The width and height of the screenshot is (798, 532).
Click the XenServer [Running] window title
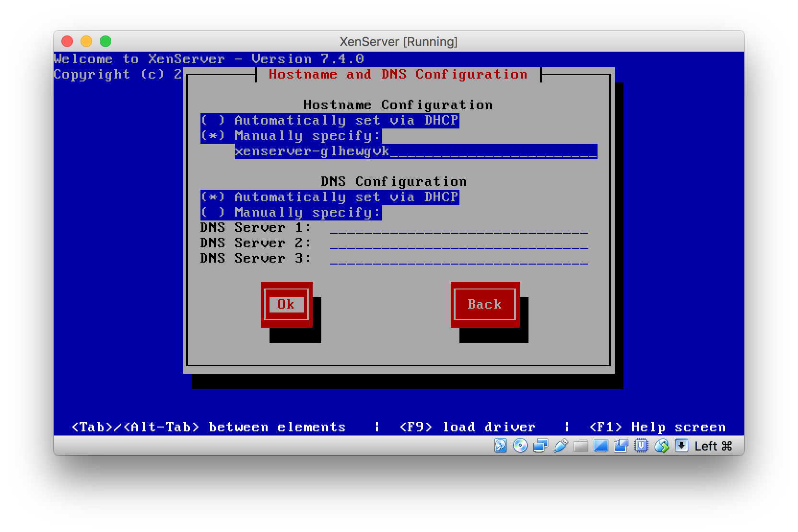coord(399,42)
